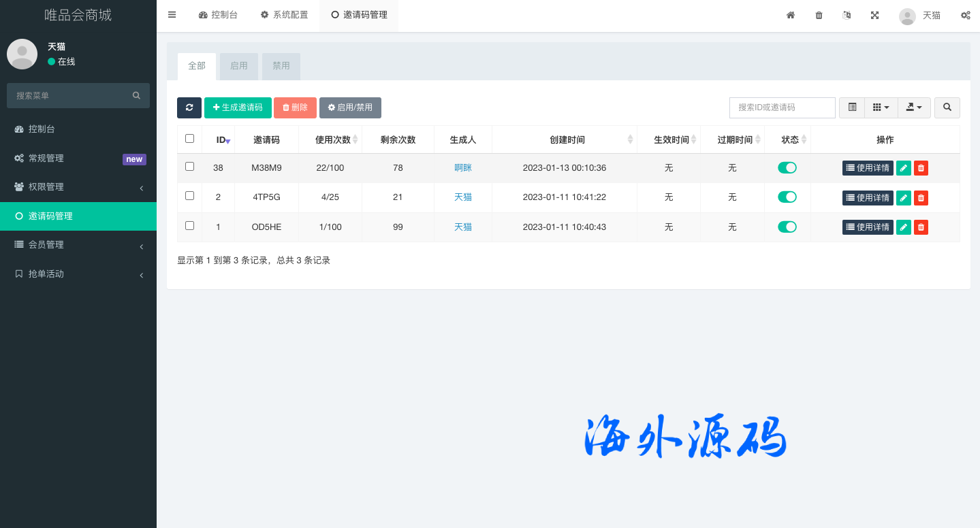Click the 搜索ID或邀请码 search field
Image resolution: width=980 pixels, height=528 pixels.
click(x=782, y=108)
